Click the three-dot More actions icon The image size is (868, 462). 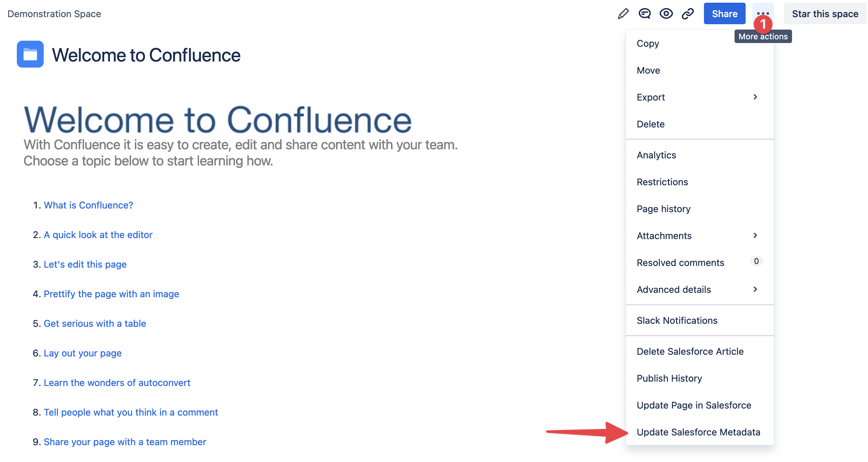[x=762, y=13]
